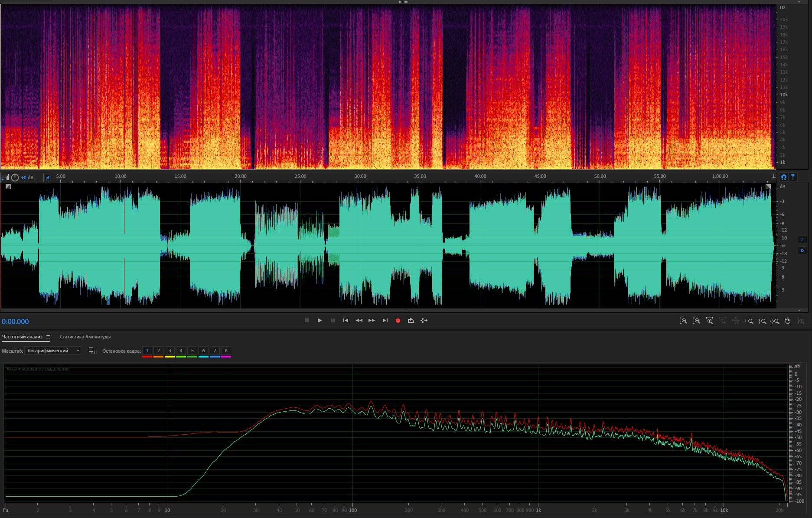Viewport: 812px width, 518px height.
Task: Click hold frame button 3
Action: coord(170,351)
